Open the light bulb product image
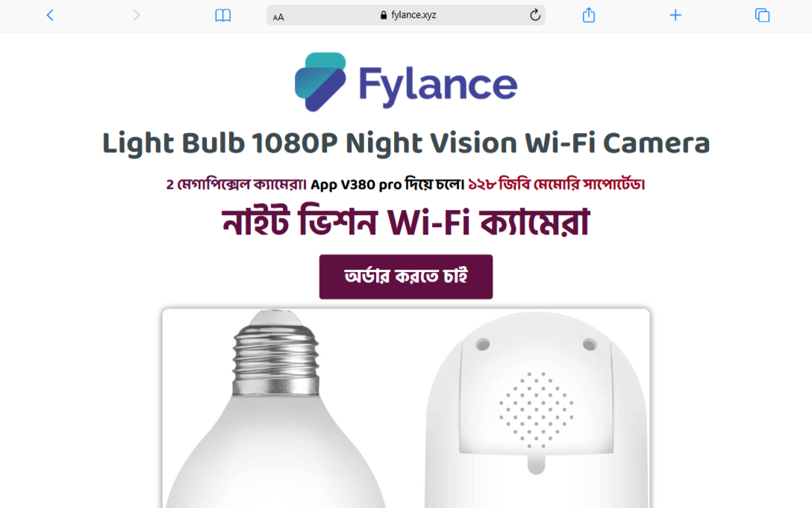Screen dimensions: 812x508 pyautogui.click(x=276, y=409)
